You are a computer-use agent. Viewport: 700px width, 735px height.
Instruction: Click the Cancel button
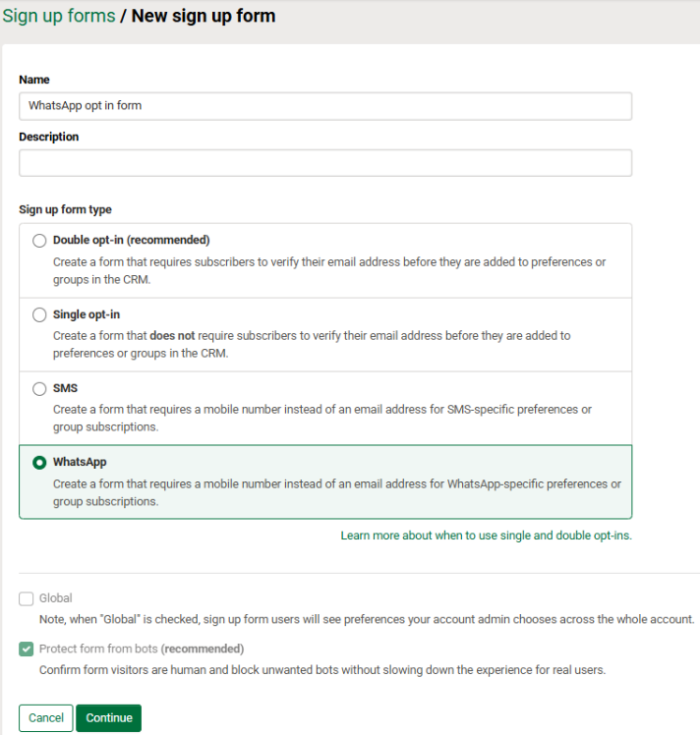pos(46,717)
